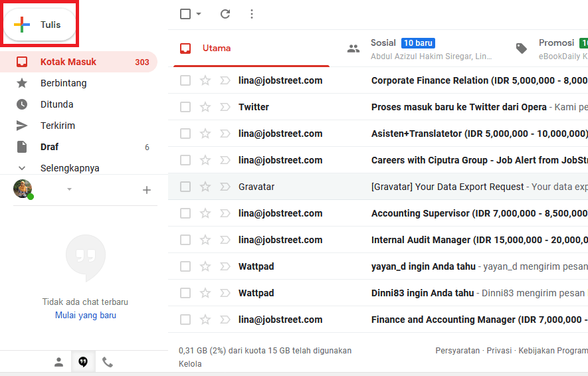Click the profile avatar in chat section

23,189
